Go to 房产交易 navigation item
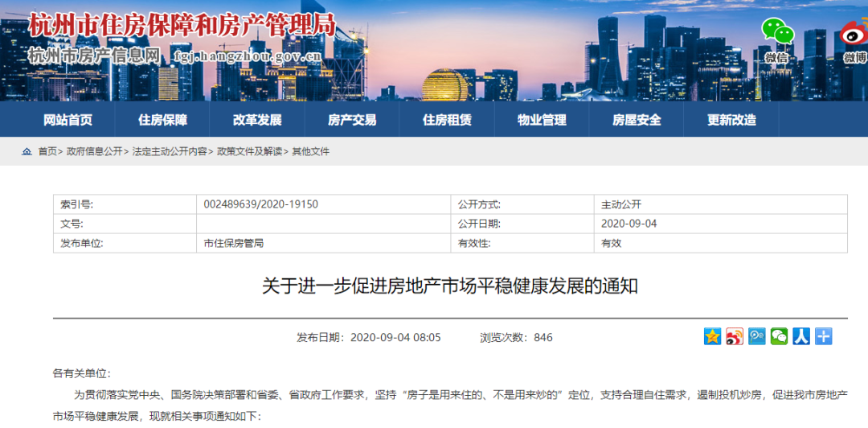Image resolution: width=868 pixels, height=428 pixels. [x=352, y=120]
